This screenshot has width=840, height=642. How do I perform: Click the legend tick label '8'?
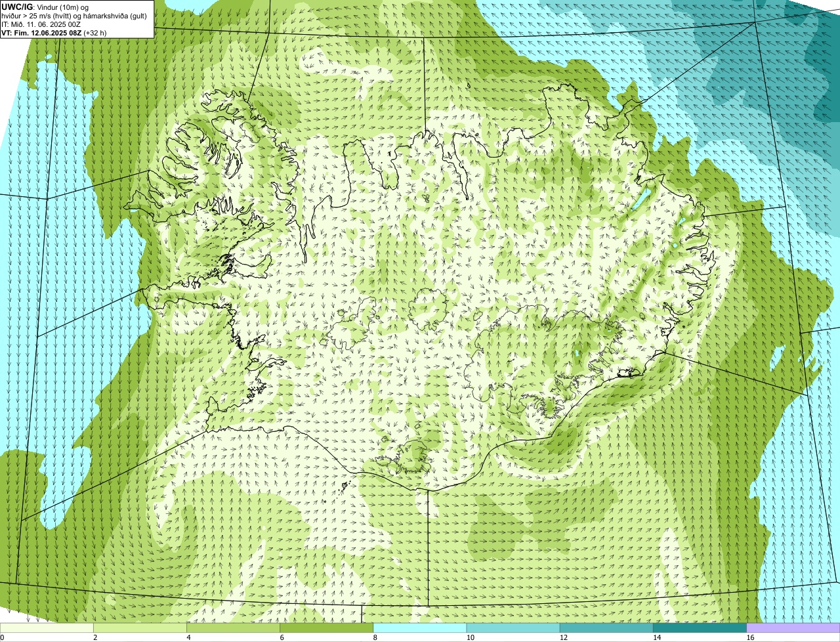(x=375, y=637)
